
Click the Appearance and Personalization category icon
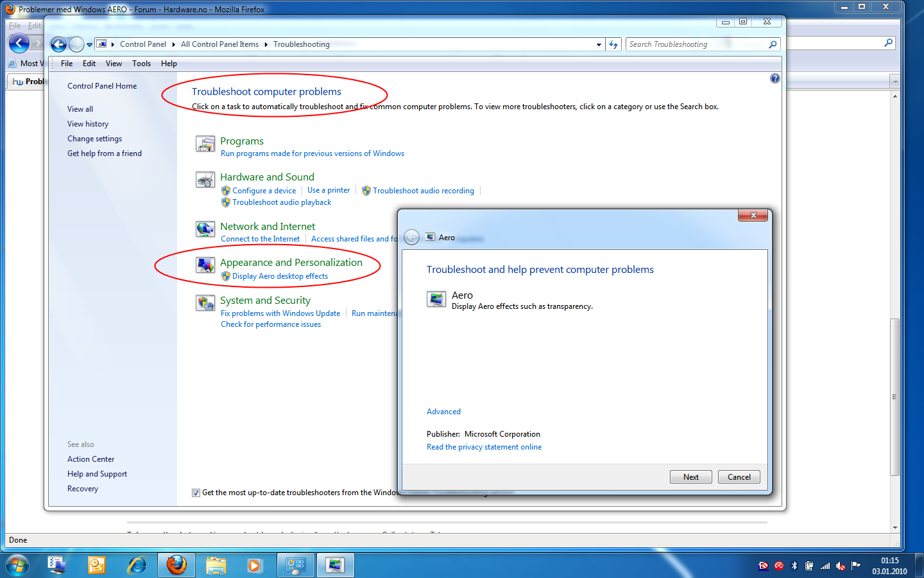tap(205, 265)
